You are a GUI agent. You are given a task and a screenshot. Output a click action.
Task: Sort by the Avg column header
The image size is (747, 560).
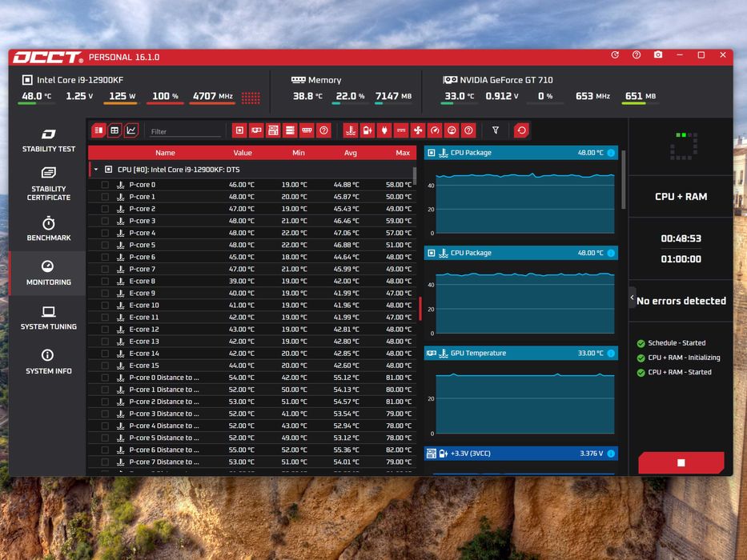(x=351, y=153)
